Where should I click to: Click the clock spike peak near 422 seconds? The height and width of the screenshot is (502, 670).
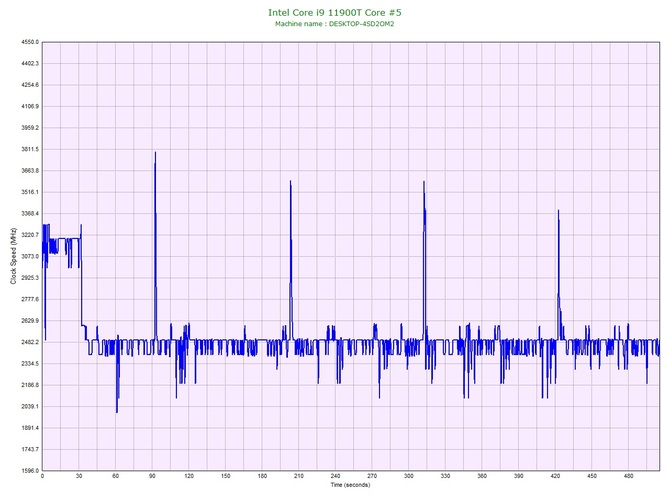click(558, 212)
